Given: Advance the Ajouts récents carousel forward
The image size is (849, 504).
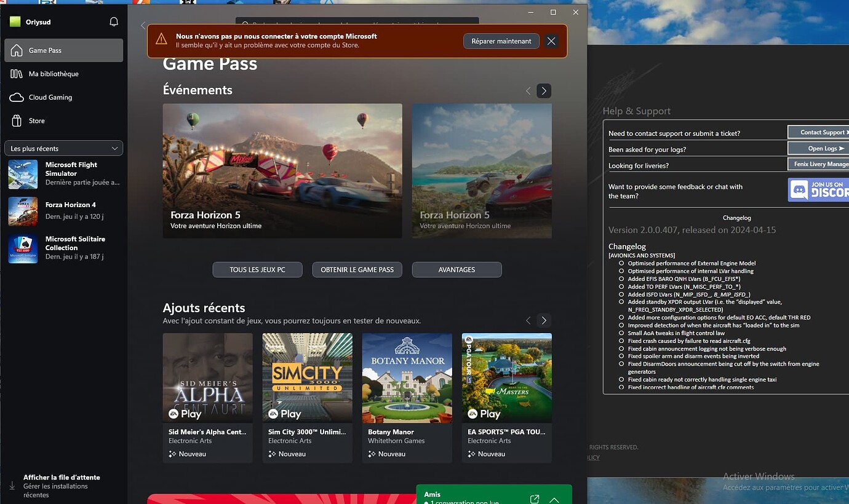Looking at the screenshot, I should (544, 320).
